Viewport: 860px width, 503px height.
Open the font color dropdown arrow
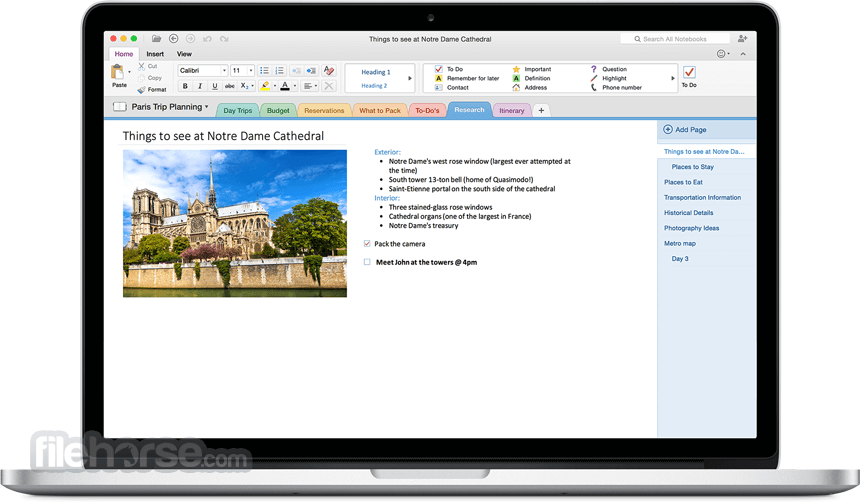click(295, 86)
